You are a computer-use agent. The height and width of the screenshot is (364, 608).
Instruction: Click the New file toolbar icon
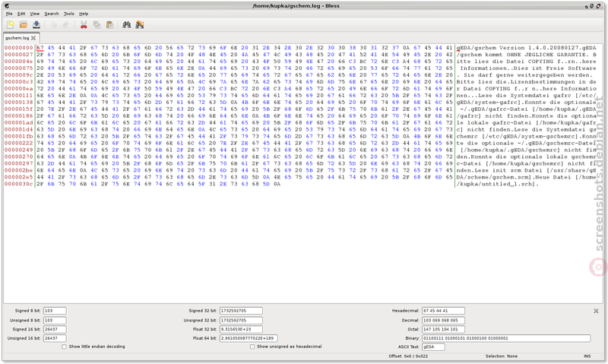click(x=11, y=25)
